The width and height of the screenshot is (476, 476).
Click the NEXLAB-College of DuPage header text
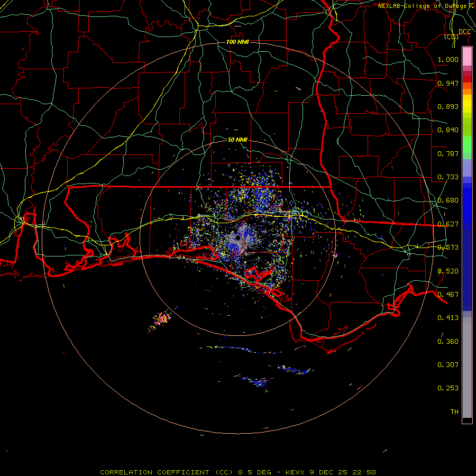(427, 6)
